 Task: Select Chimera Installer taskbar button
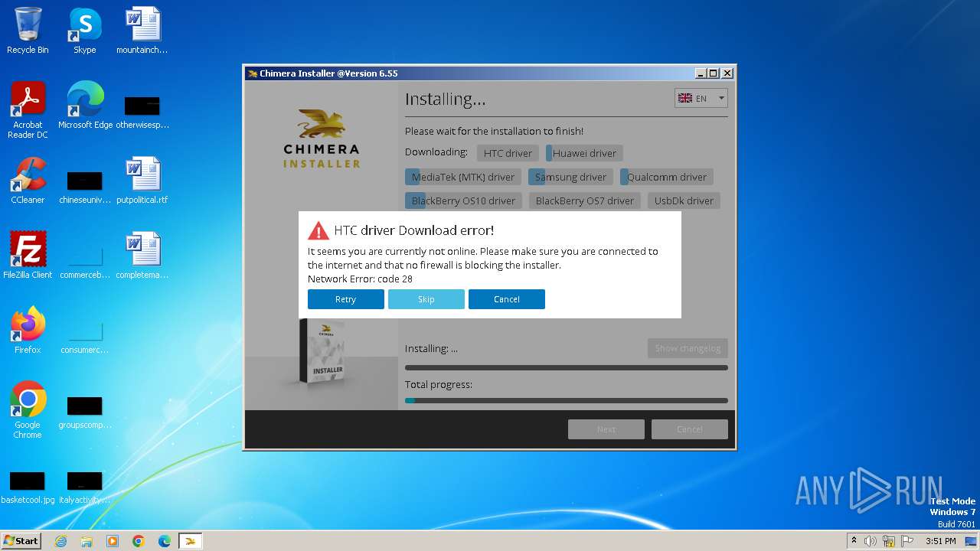click(x=191, y=541)
